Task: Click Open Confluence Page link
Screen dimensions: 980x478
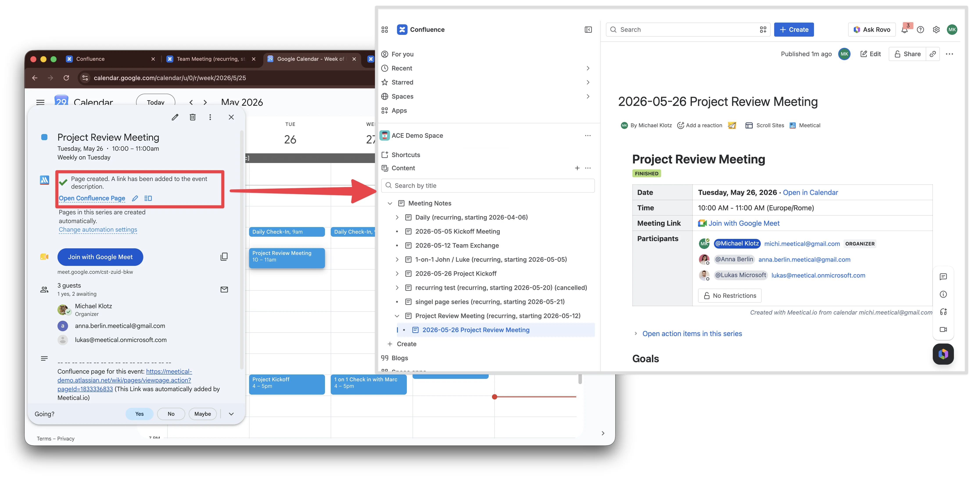Action: 92,198
